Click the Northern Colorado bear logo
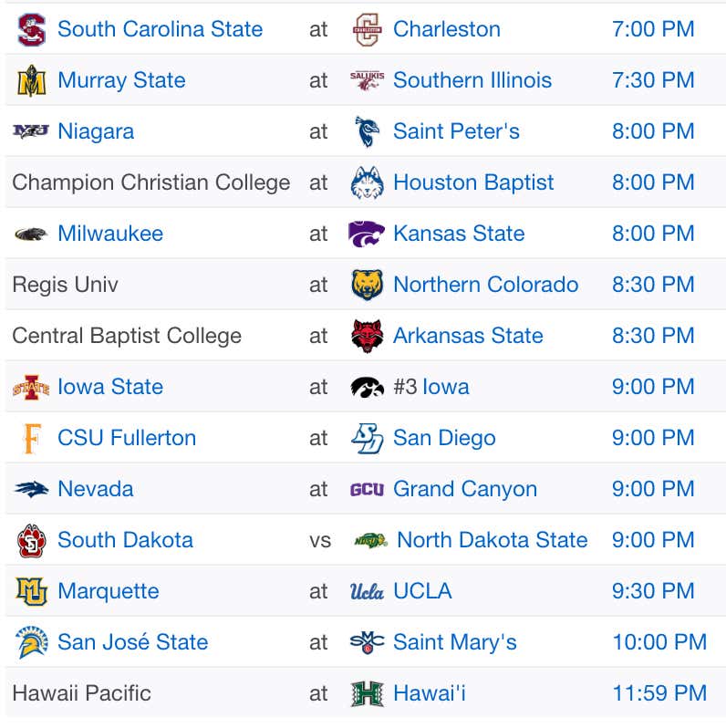 367,285
